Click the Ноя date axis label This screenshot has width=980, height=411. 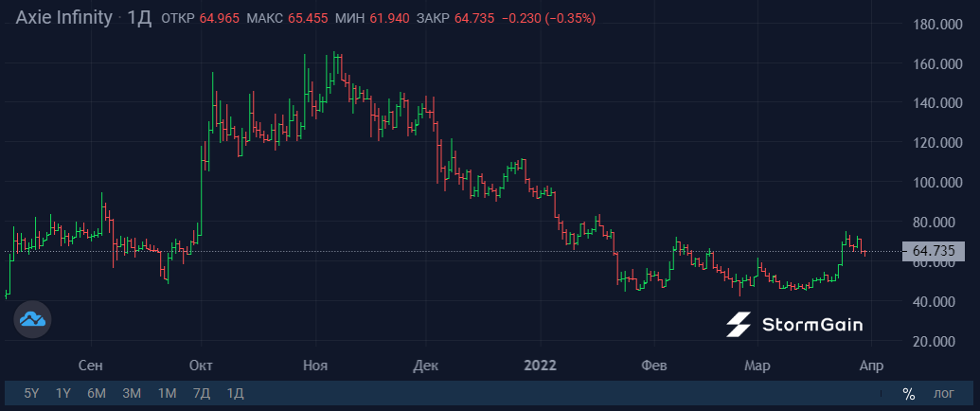(x=315, y=366)
